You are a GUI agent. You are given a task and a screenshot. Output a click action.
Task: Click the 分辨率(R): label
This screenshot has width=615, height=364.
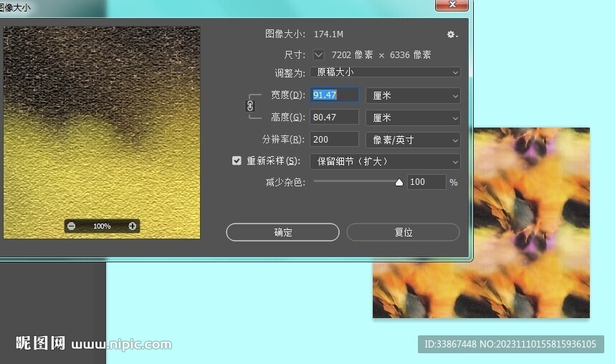click(x=283, y=139)
